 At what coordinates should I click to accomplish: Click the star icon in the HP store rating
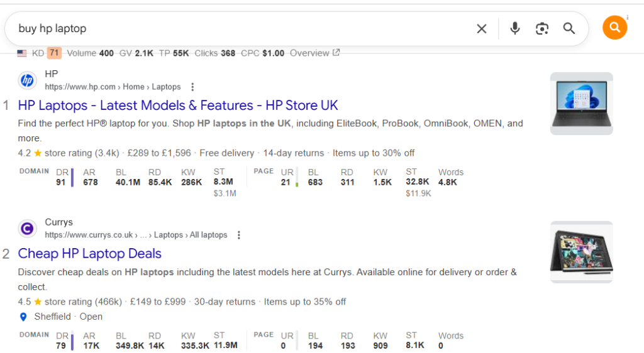pos(38,153)
